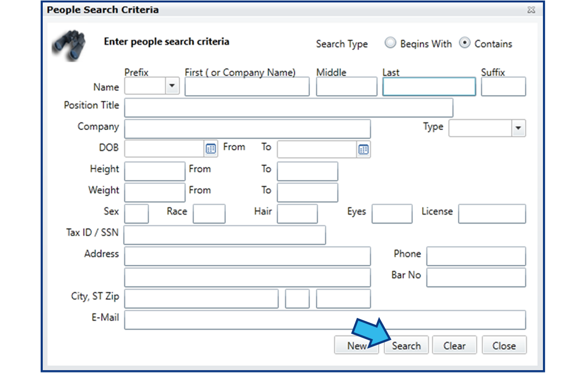
Task: Focus the first Address line field
Action: [248, 256]
